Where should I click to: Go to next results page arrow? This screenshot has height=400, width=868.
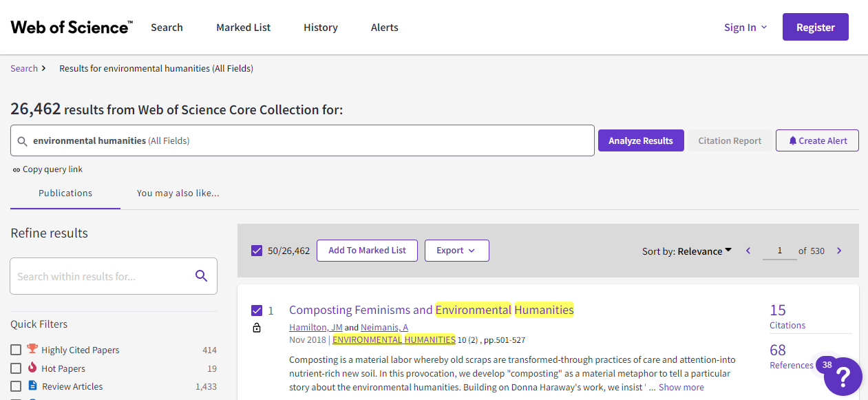pyautogui.click(x=839, y=251)
